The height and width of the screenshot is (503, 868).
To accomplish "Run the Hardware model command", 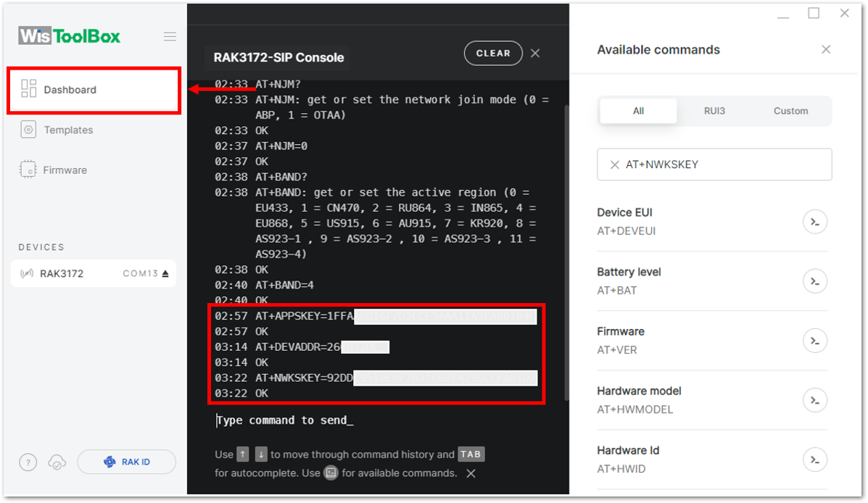I will tap(815, 400).
